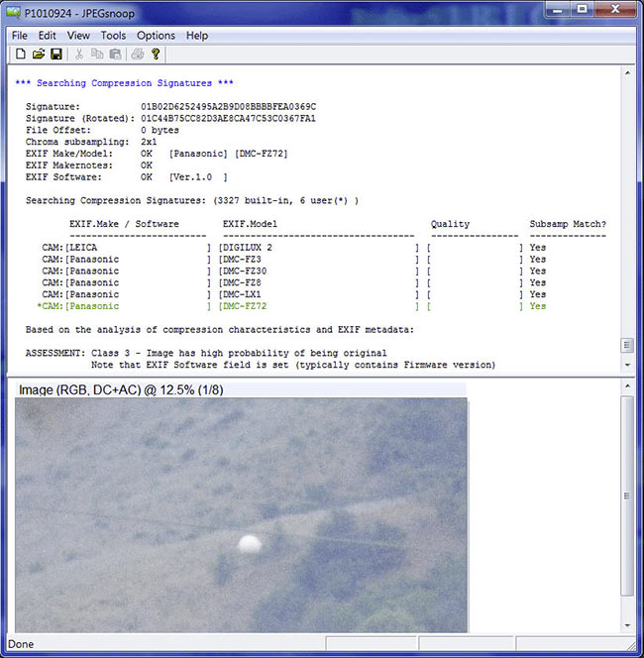Click the text pane scroll down arrow
Image resolution: width=644 pixels, height=658 pixels.
coord(627,365)
